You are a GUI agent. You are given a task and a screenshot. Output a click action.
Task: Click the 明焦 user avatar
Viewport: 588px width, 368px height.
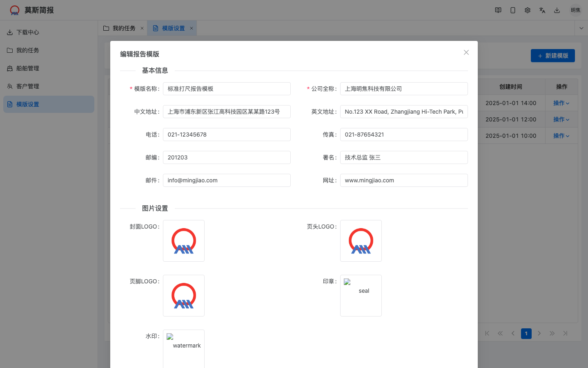coord(576,10)
